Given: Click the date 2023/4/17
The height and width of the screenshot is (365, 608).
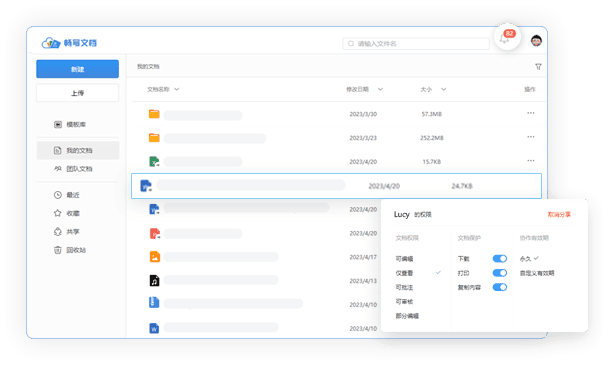Looking at the screenshot, I should [x=363, y=257].
